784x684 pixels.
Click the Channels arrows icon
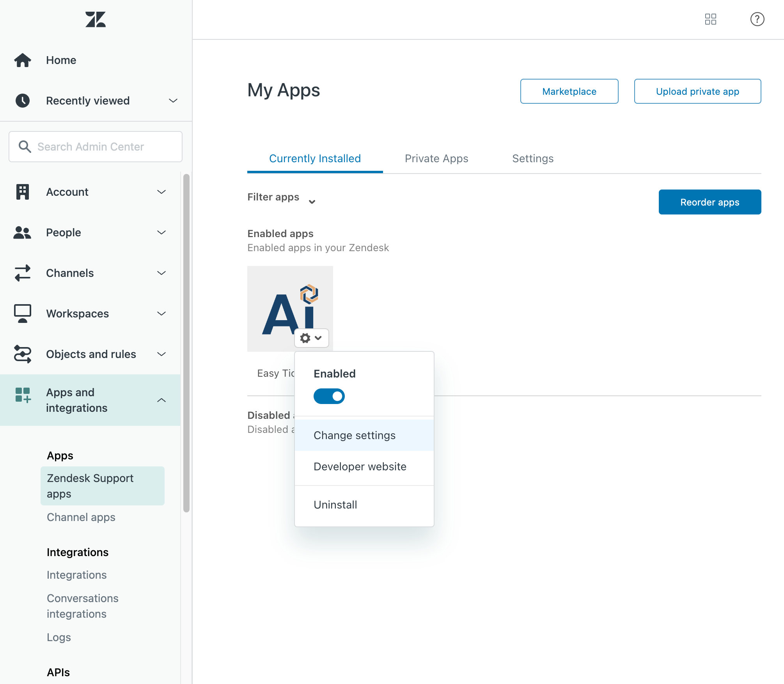pos(23,273)
